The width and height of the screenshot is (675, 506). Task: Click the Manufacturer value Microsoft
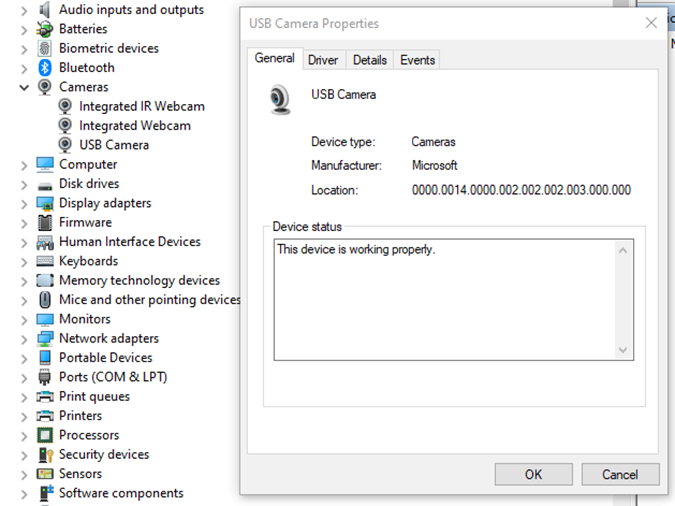pos(434,165)
